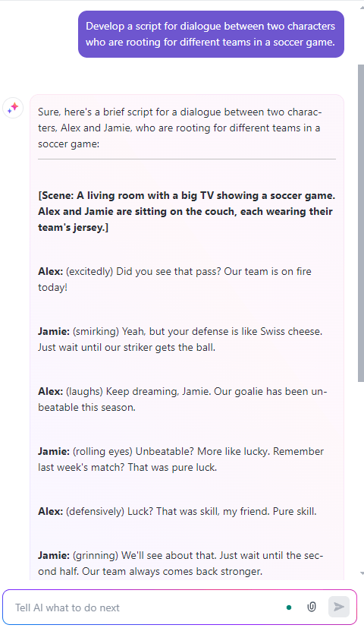
Task: Click Alex's "Pure skill" reply
Action: tap(177, 512)
